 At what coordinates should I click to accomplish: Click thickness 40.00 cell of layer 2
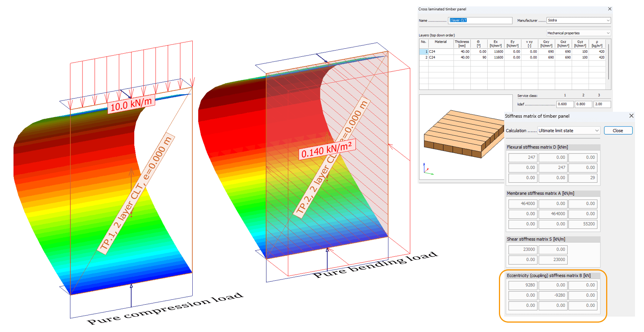point(462,57)
